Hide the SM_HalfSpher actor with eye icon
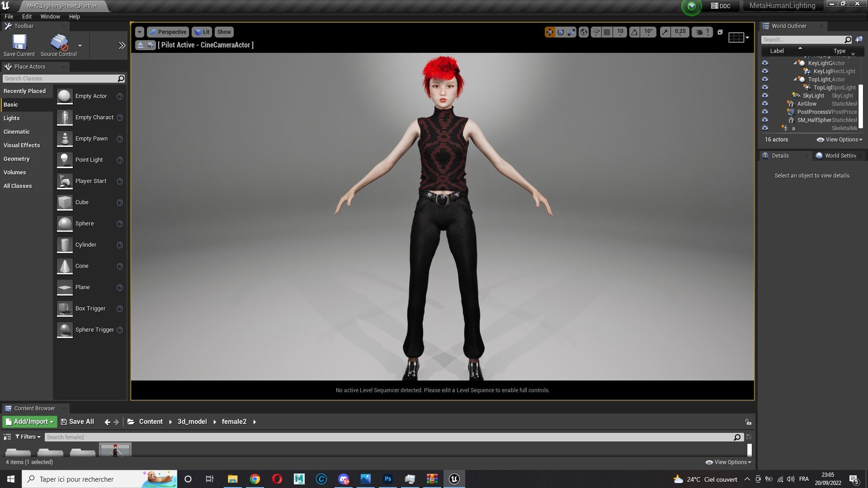 [765, 120]
